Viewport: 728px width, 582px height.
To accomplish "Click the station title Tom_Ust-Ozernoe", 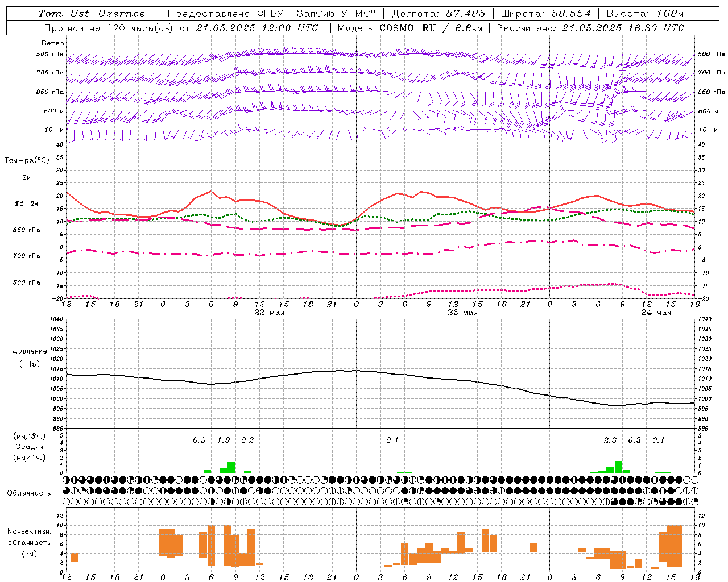I will 92,14.
